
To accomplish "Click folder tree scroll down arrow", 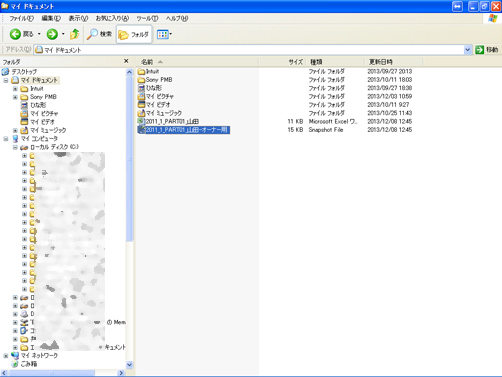I will click(x=129, y=365).
